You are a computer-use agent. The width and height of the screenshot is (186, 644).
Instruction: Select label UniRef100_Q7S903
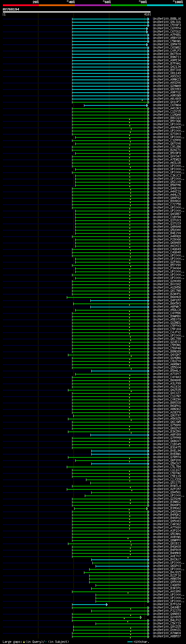167,134
